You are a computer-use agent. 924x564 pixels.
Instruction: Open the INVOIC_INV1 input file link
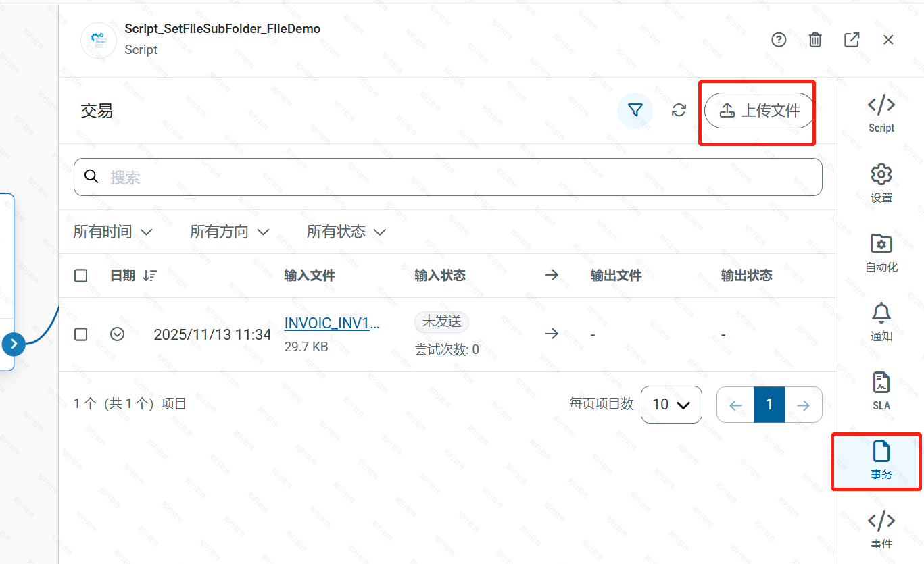pos(331,324)
